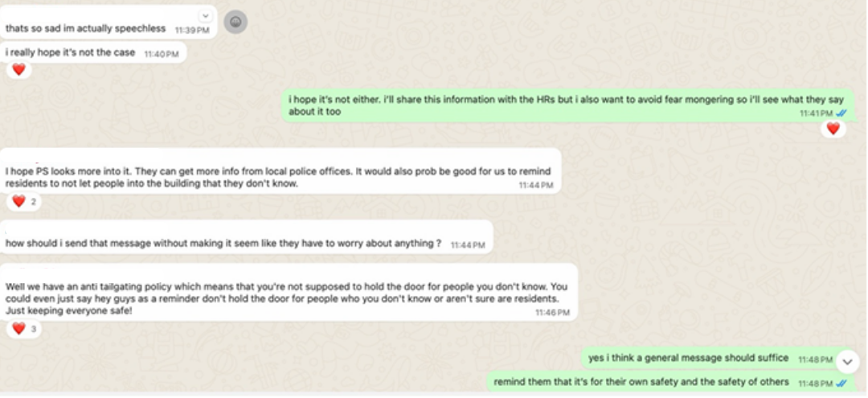Click heart reaction under "i really hope" message
Viewport: 868px width, 398px height.
(x=18, y=70)
